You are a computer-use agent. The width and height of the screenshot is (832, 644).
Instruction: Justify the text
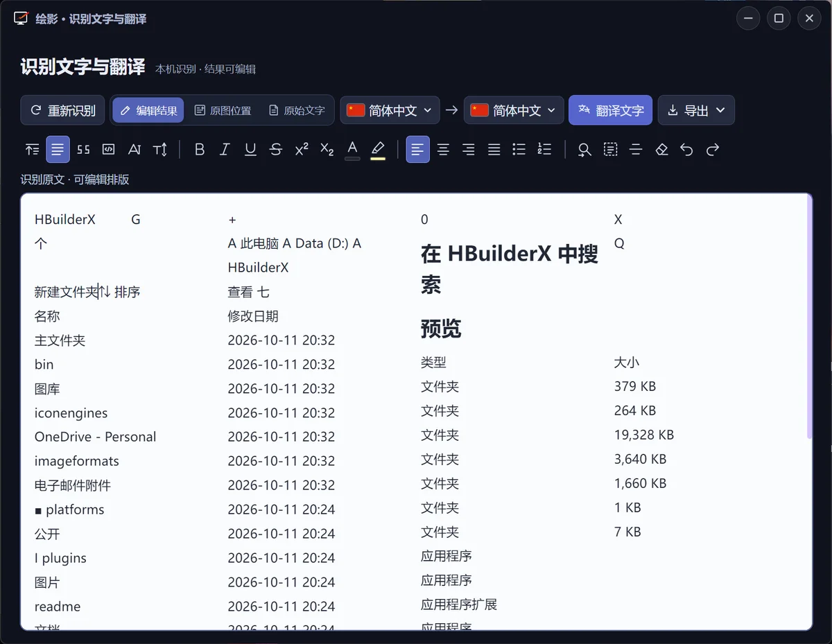[494, 149]
